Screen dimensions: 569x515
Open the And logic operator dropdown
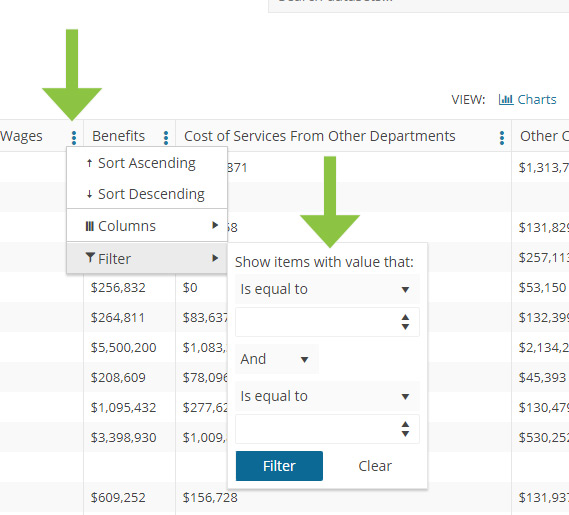(x=277, y=359)
